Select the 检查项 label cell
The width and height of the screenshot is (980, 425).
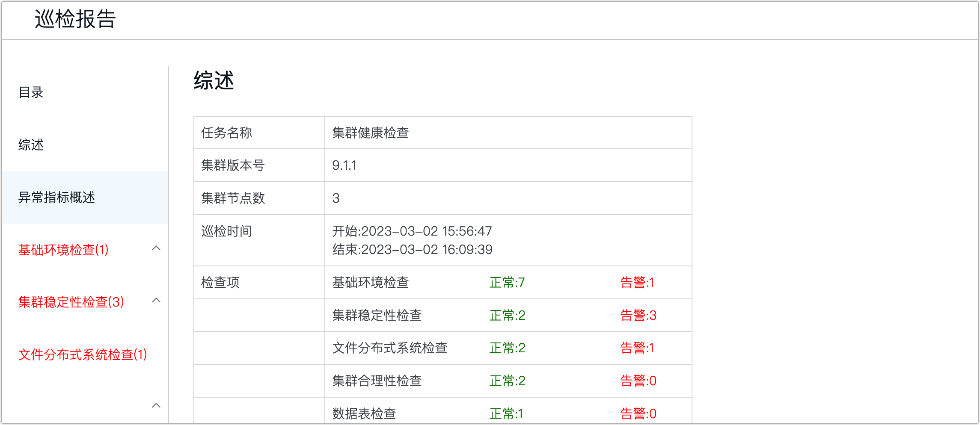pos(259,283)
